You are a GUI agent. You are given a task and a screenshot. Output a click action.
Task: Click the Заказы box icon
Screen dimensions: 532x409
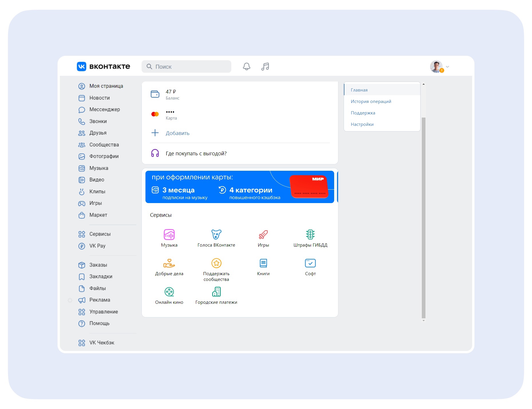82,265
